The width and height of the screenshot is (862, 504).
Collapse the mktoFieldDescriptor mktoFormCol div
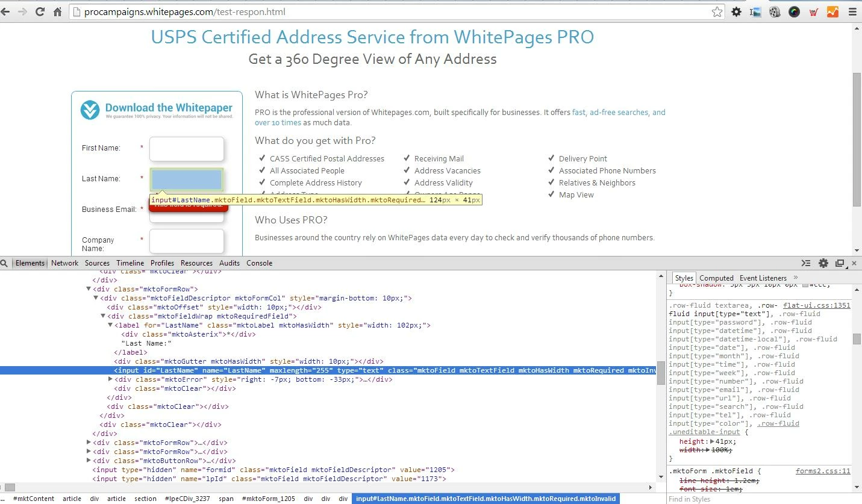[x=95, y=298]
